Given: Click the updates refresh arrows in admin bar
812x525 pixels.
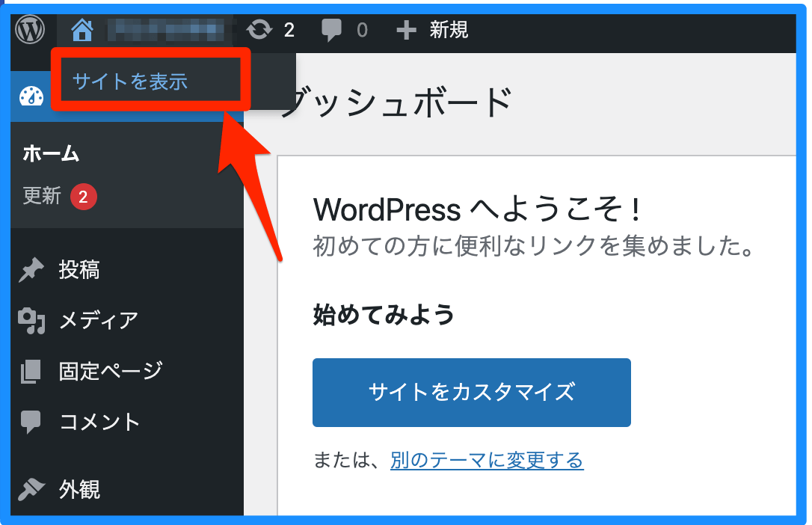Looking at the screenshot, I should tap(258, 30).
